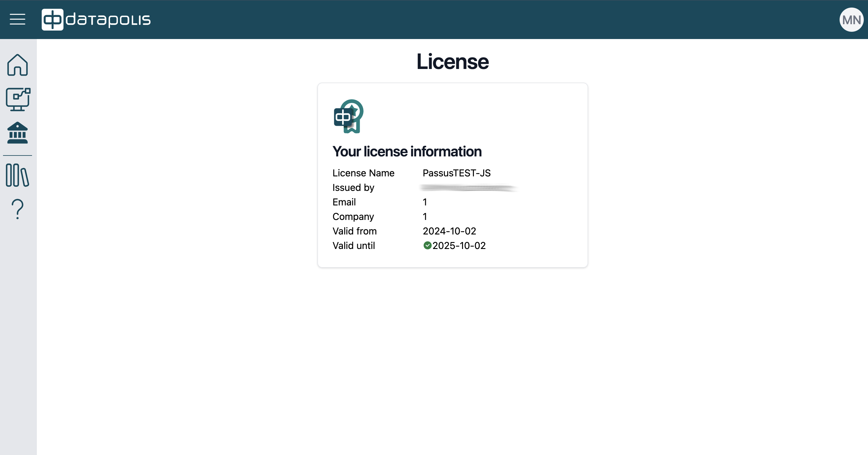This screenshot has height=455, width=868.
Task: Click the Company field value
Action: click(x=425, y=217)
